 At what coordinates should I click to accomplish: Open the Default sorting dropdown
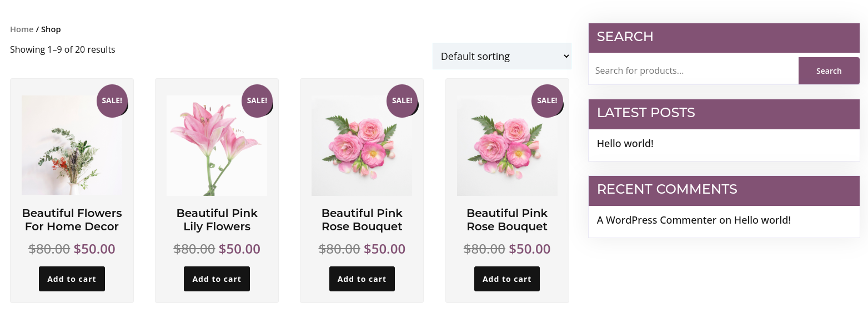501,56
